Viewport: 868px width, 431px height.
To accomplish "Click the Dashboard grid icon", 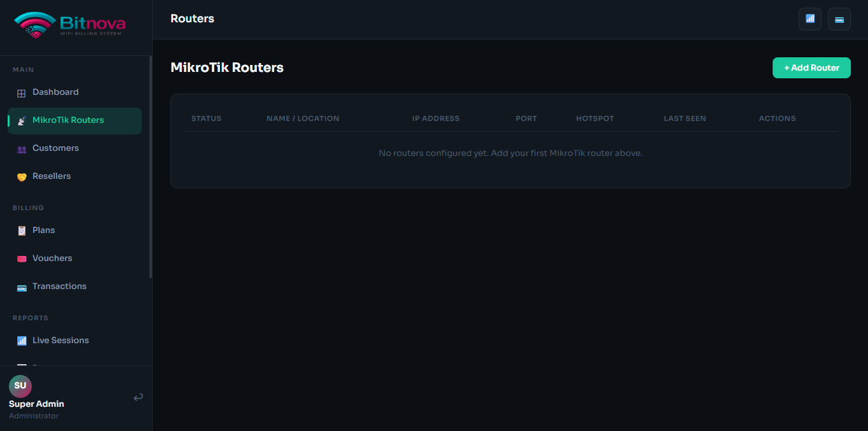I will point(21,93).
